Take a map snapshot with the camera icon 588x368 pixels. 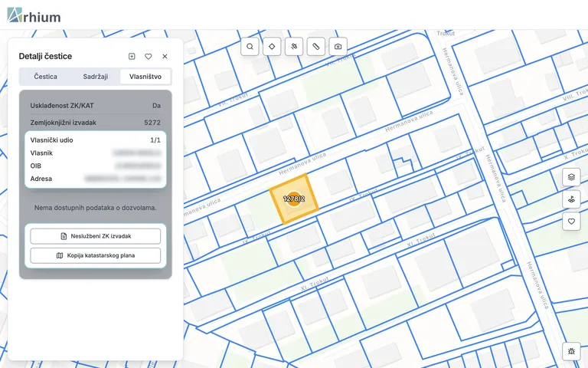338,47
